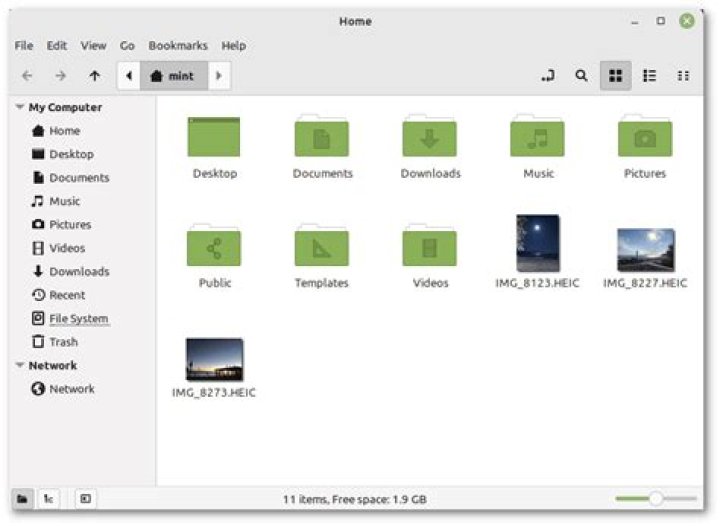Go forward with the right arrow button
The width and height of the screenshot is (720, 526).
[x=61, y=76]
